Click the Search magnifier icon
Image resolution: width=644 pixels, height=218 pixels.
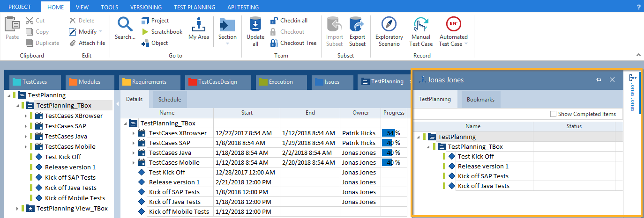pos(125,24)
